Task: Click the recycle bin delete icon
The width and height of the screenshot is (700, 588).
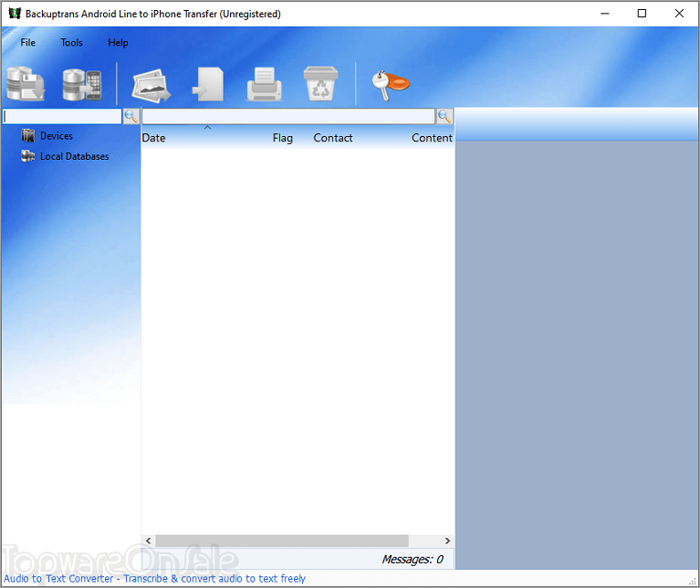Action: coord(320,84)
